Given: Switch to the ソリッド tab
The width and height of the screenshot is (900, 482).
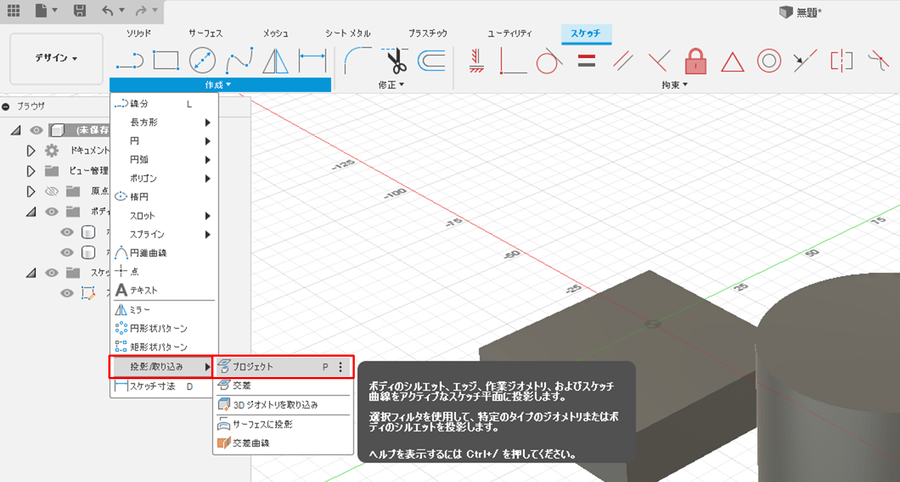Looking at the screenshot, I should click(139, 34).
